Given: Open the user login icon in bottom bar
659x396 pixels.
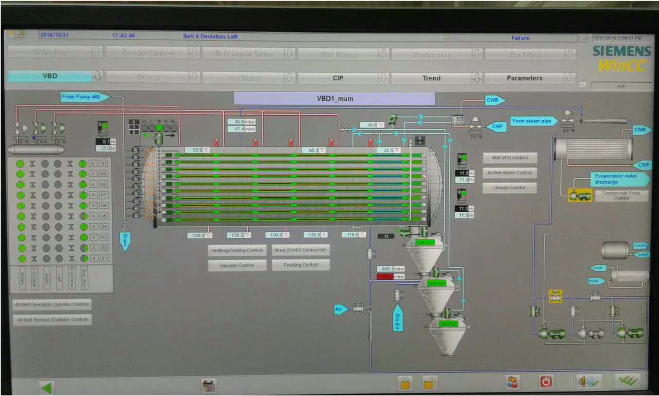Looking at the screenshot, I should click(x=512, y=382).
